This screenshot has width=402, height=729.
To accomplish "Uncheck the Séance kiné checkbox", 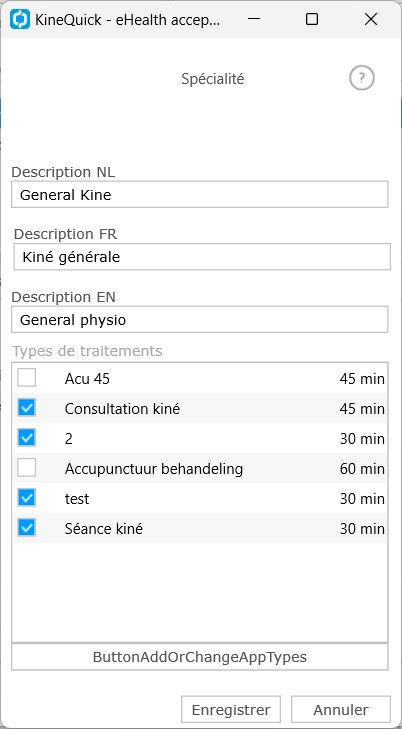I will coord(26,528).
